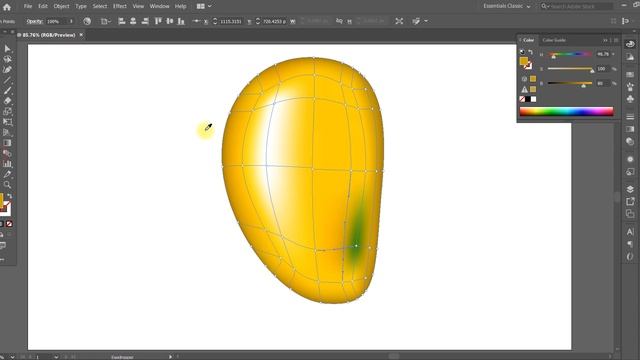Image resolution: width=640 pixels, height=360 pixels.
Task: Click the Opacity label link
Action: [34, 21]
